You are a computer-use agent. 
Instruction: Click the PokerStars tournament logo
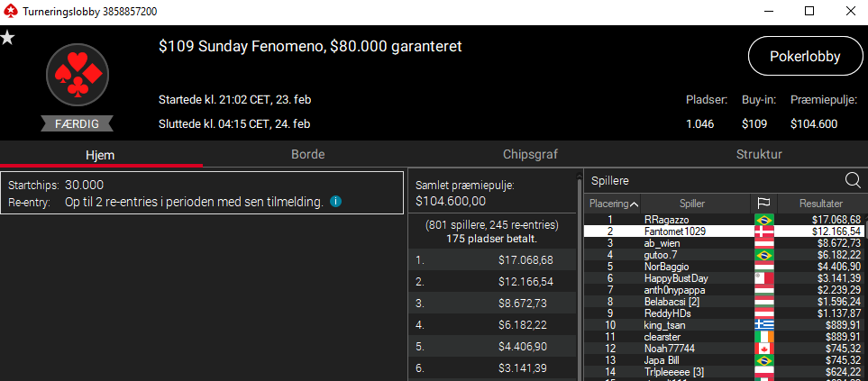78,75
